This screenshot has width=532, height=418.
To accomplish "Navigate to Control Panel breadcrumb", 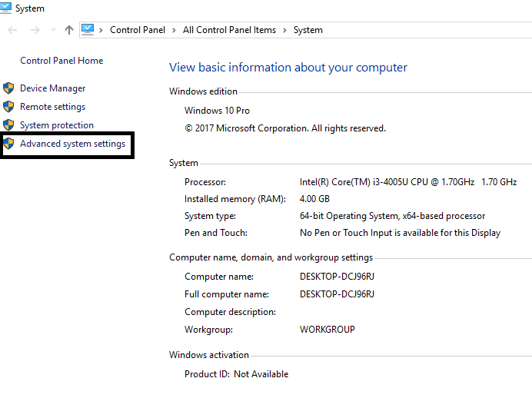I will click(137, 30).
